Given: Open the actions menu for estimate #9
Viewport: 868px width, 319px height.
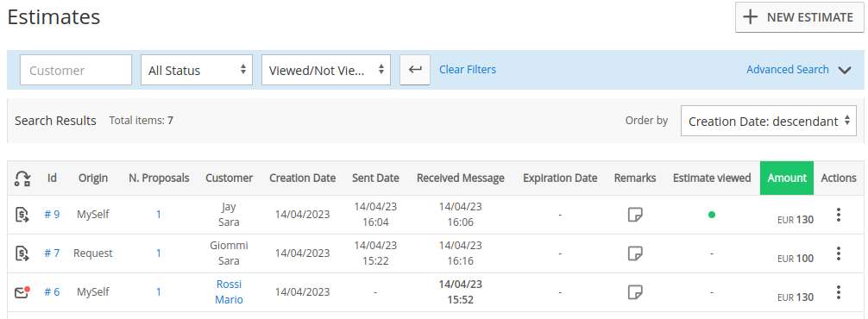Looking at the screenshot, I should point(839,215).
